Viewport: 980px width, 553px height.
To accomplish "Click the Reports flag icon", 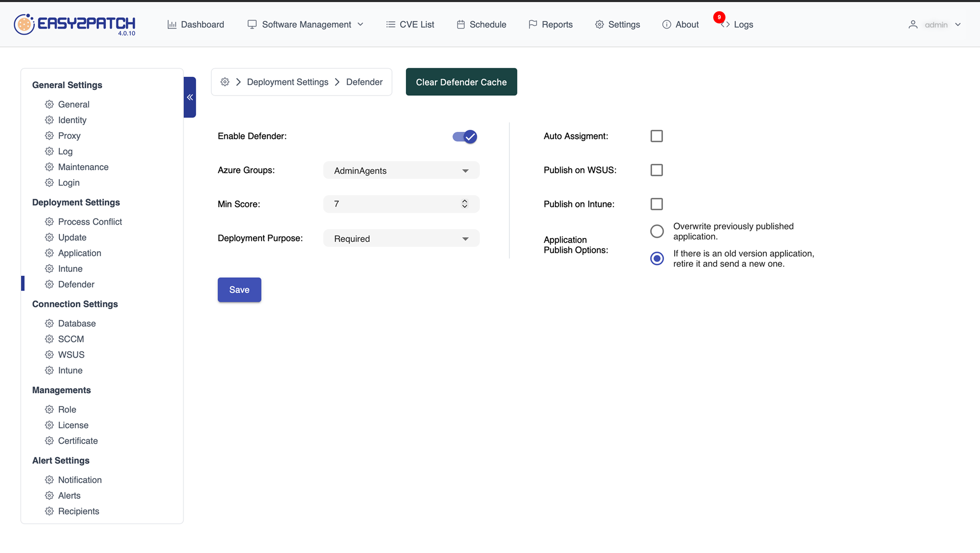I will pyautogui.click(x=533, y=25).
